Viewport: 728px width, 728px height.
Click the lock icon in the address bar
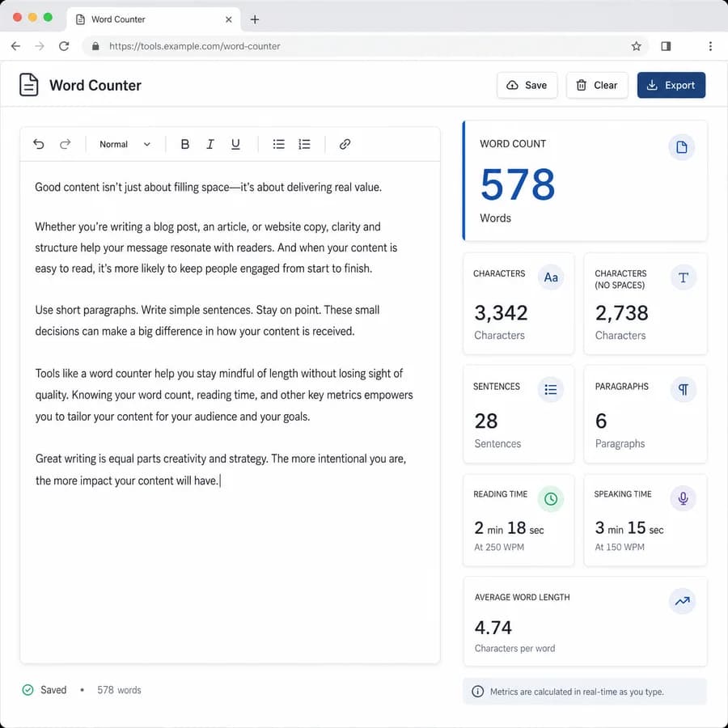[x=95, y=46]
